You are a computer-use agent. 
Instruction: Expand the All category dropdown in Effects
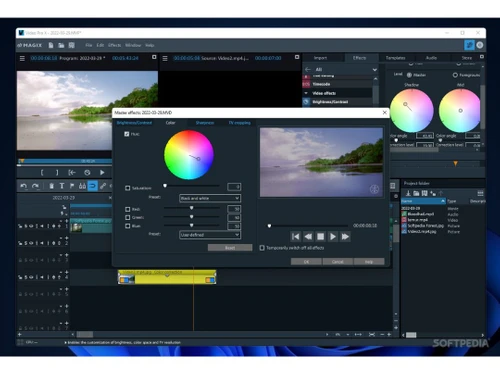pos(375,70)
